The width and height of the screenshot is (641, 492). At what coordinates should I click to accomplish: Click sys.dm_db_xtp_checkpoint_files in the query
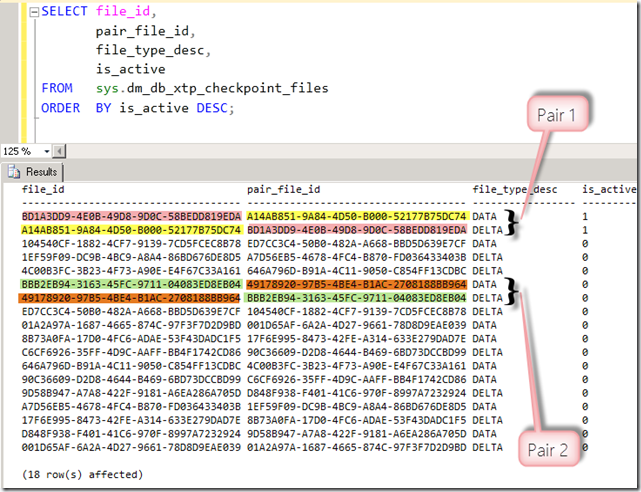tap(212, 88)
